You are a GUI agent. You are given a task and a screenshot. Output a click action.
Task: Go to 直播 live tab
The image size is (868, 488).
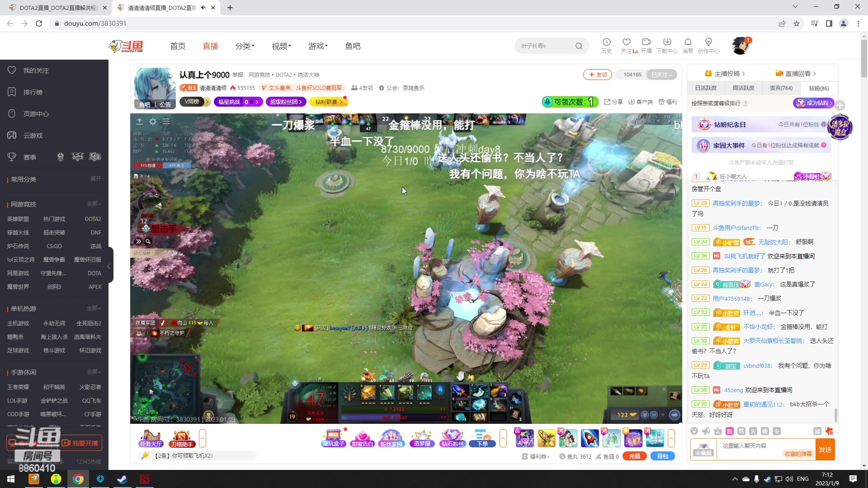[x=210, y=46]
